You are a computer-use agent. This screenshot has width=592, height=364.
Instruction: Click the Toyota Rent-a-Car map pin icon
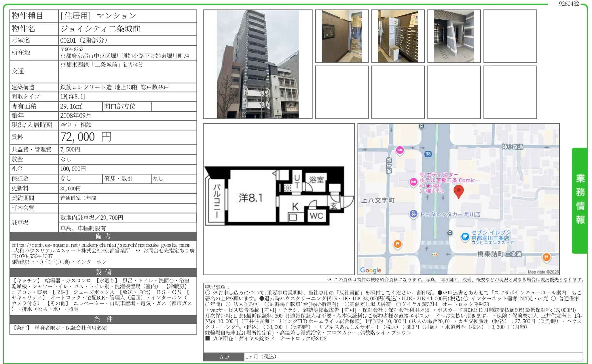point(413,214)
